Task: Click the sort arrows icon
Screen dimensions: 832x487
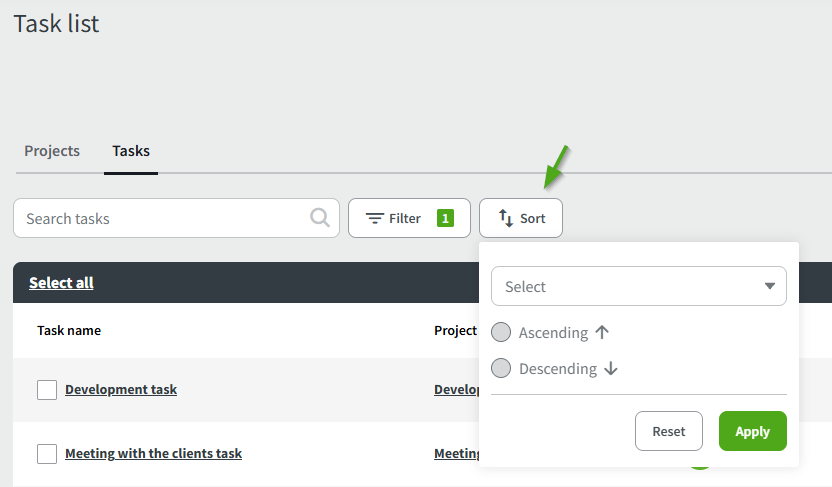Action: [x=506, y=218]
